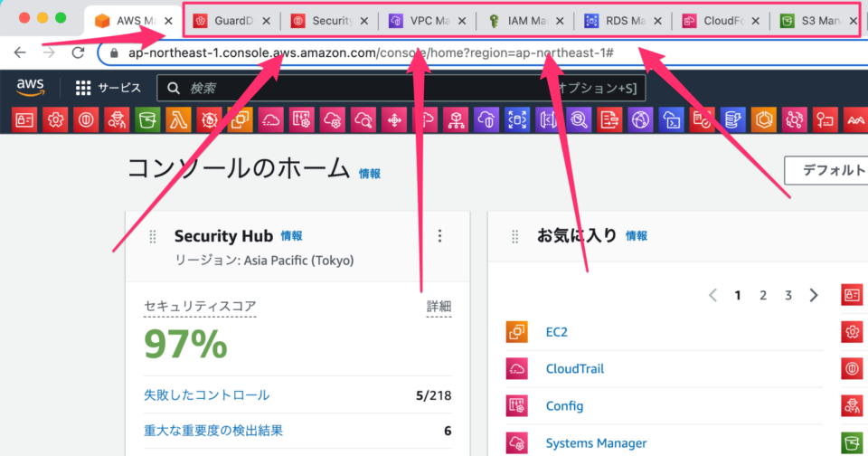Open CloudTrail cloud icon in the top shortcut bar
This screenshot has height=456, width=868.
coord(270,119)
